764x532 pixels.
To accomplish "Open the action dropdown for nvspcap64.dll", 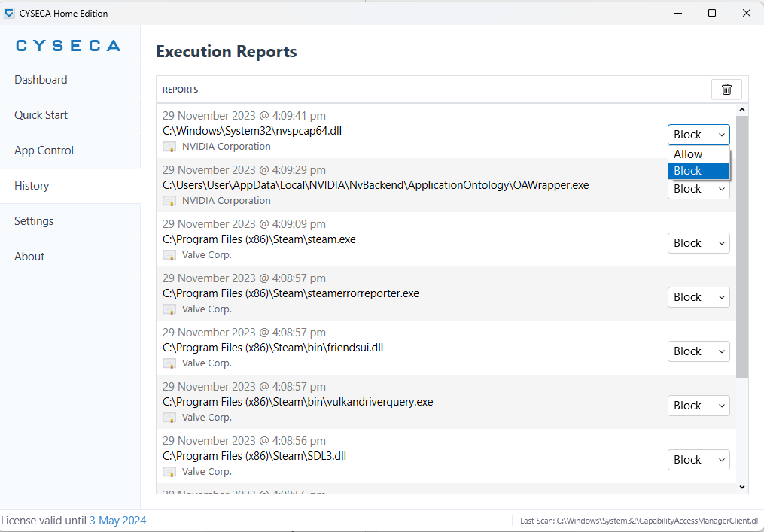I will pos(699,135).
